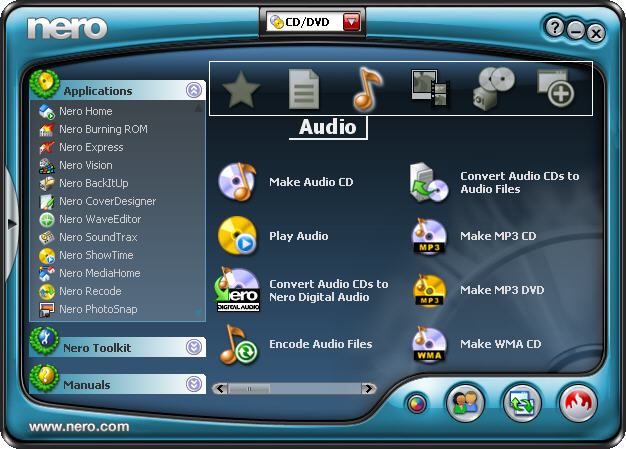The image size is (626, 449).
Task: Click the Nero Digital Audio convert icon
Action: pyautogui.click(x=238, y=289)
